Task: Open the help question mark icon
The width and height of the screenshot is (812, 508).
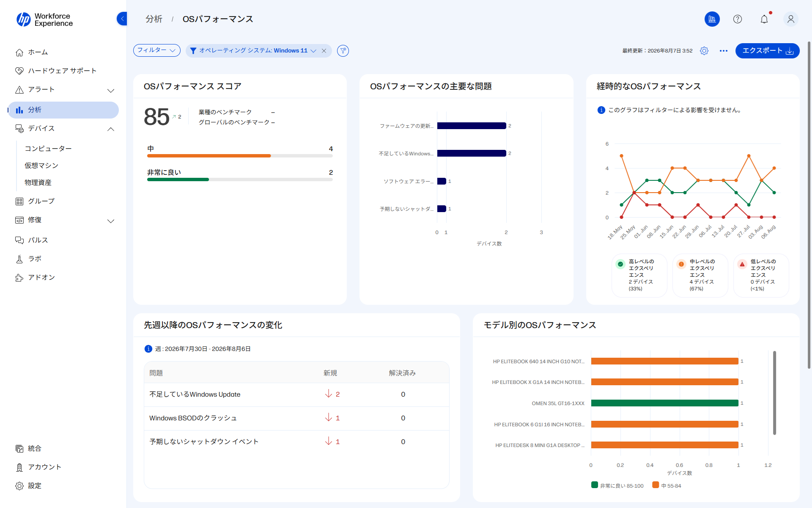Action: (x=738, y=19)
